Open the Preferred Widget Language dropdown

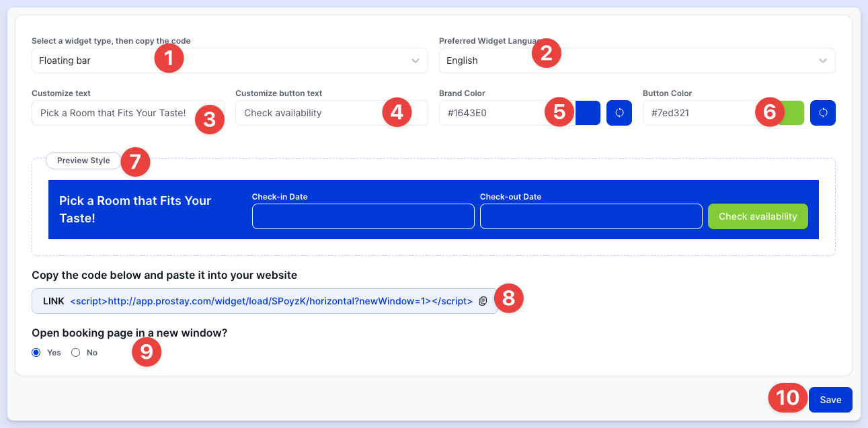637,60
